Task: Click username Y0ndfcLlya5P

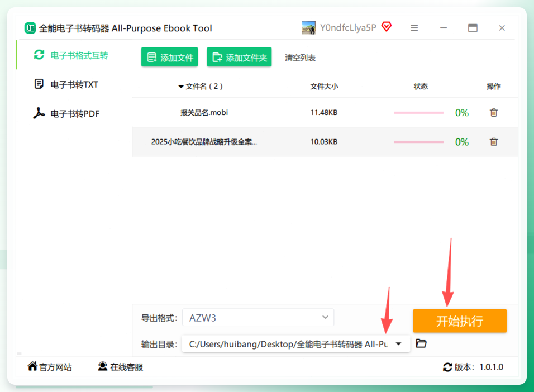Action: (348, 28)
